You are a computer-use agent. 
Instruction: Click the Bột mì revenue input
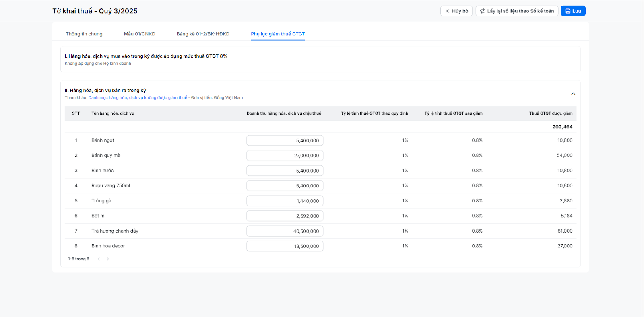tap(285, 216)
